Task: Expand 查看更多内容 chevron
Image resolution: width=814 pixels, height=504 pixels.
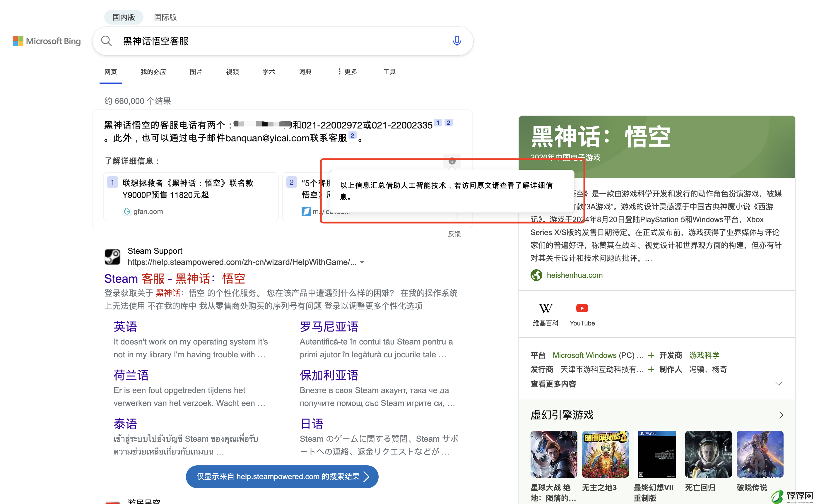Action: (x=779, y=384)
